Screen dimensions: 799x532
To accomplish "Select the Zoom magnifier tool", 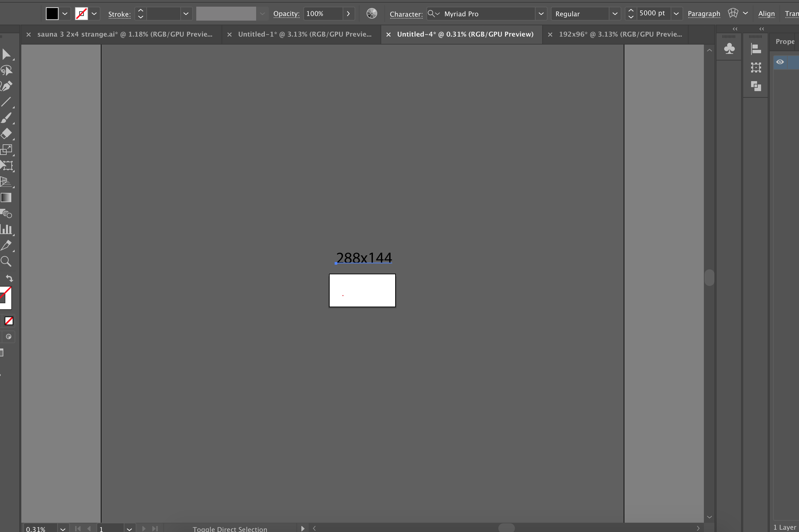I will [6, 261].
